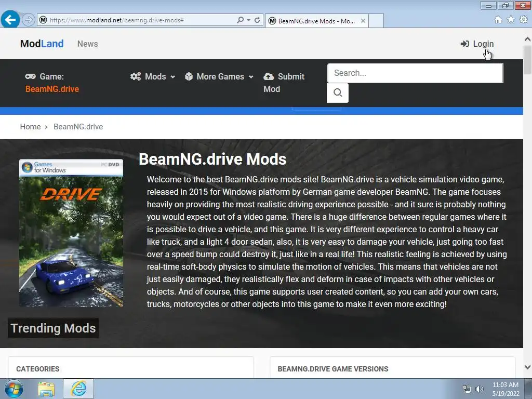Viewport: 532px width, 399px height.
Task: Click the refresh icon in address bar
Action: pyautogui.click(x=257, y=20)
